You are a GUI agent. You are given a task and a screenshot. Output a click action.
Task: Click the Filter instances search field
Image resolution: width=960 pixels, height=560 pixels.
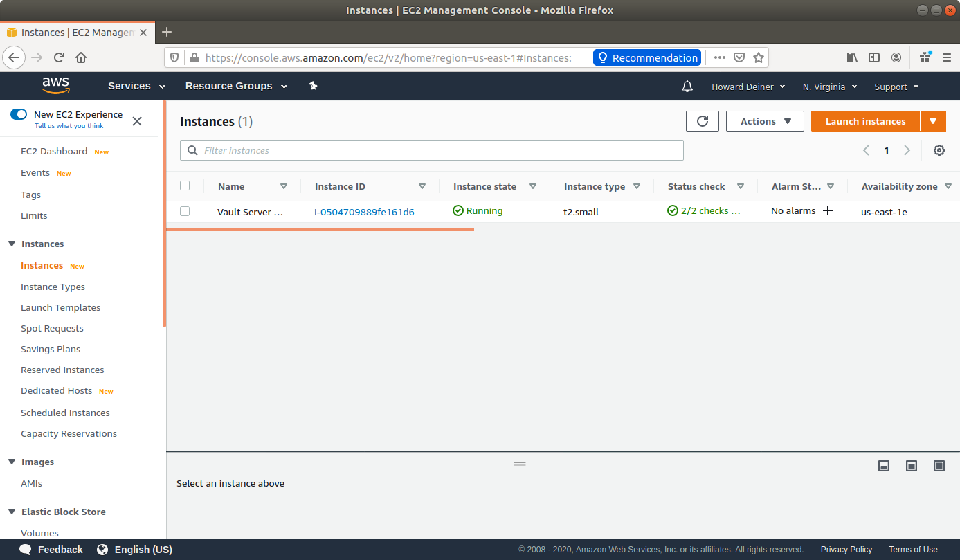pyautogui.click(x=432, y=150)
